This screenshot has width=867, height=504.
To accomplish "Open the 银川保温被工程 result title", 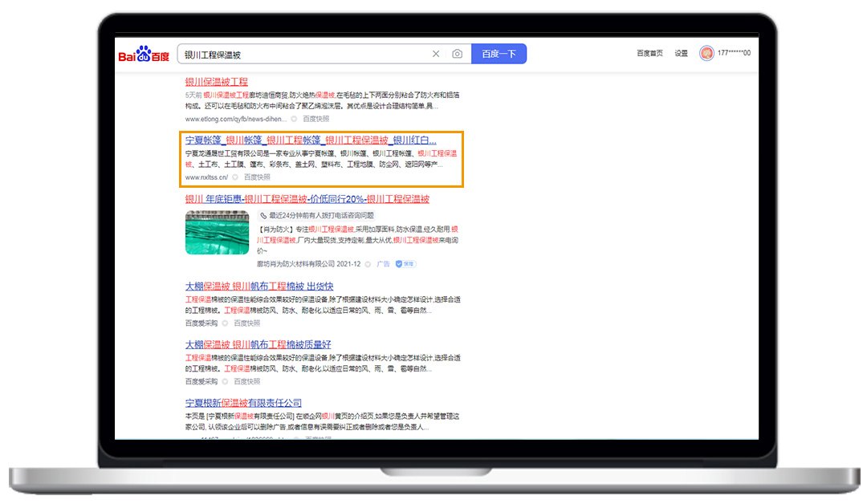I will point(217,82).
